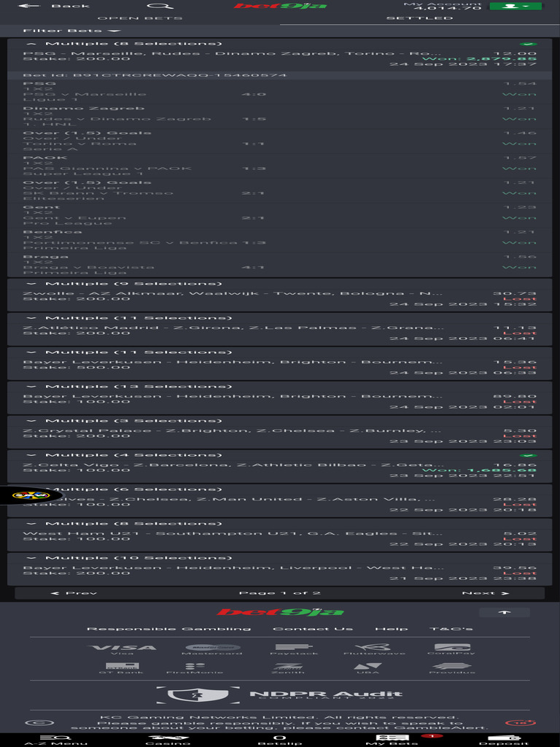This screenshot has height=747, width=560.
Task: Expand the Multiple (11 Selections) bet with stake 500.00
Action: (x=31, y=352)
